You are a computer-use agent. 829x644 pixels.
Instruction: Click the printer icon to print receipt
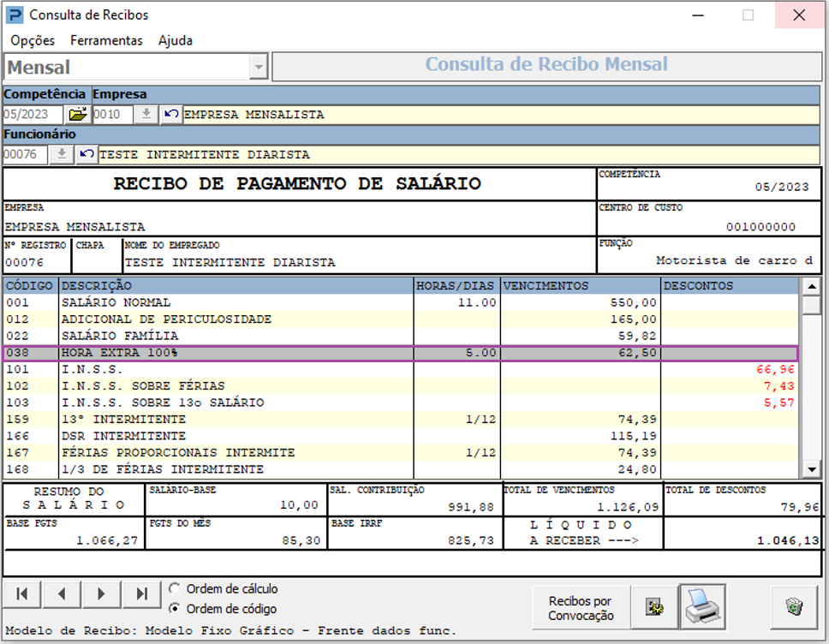tap(702, 607)
